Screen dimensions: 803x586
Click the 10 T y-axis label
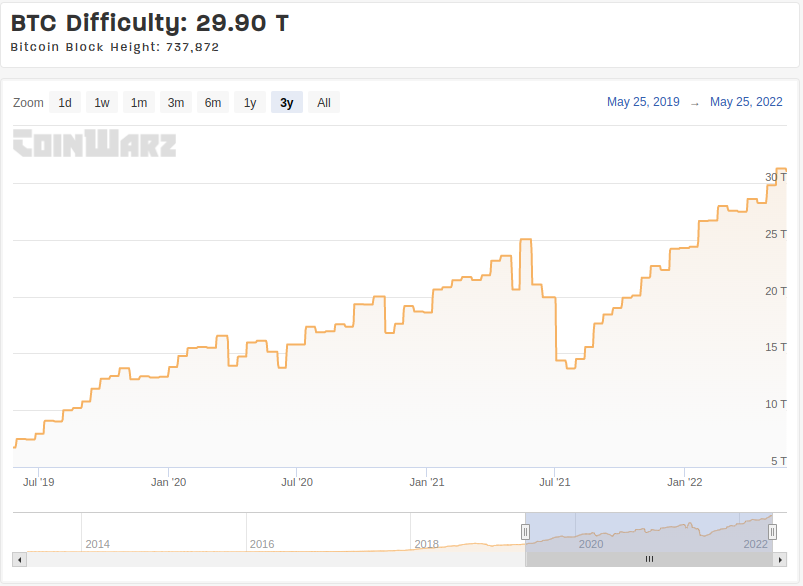(776, 404)
